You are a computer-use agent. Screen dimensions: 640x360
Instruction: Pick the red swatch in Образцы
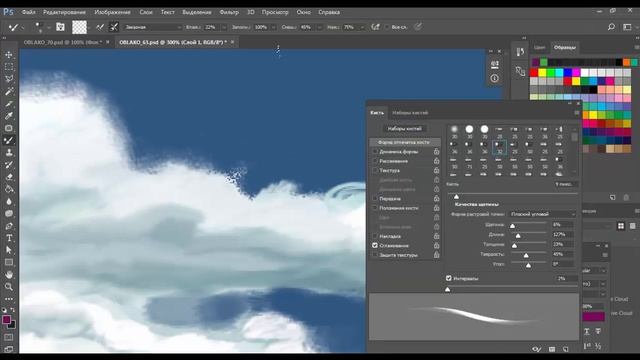point(534,73)
